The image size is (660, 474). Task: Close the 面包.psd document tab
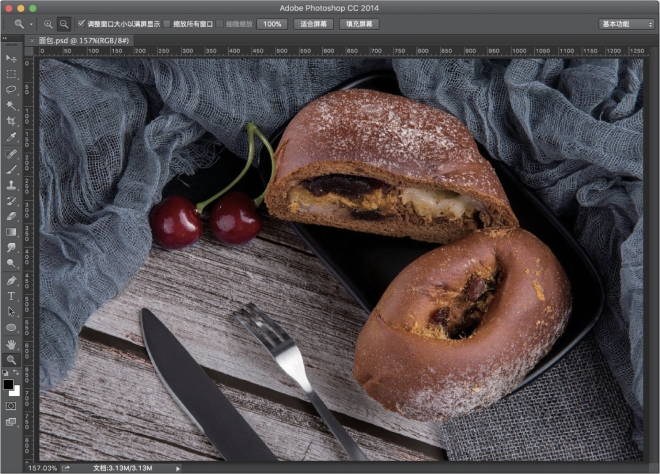coord(32,41)
